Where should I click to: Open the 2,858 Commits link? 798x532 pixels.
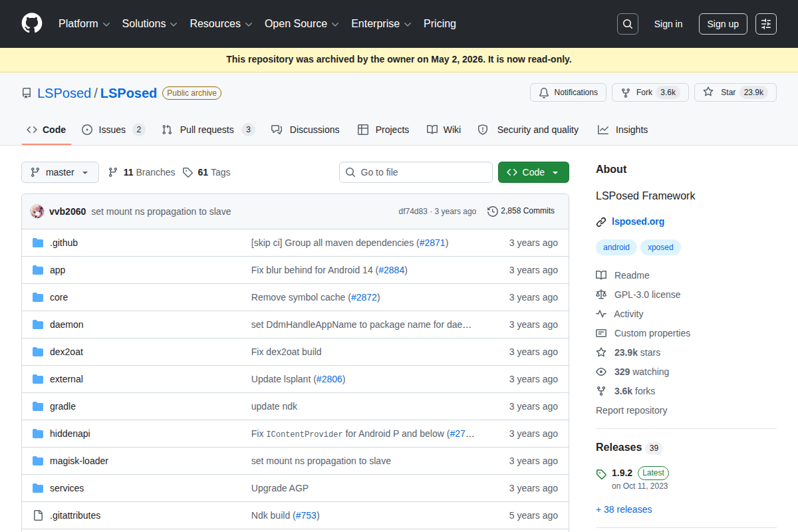[521, 211]
